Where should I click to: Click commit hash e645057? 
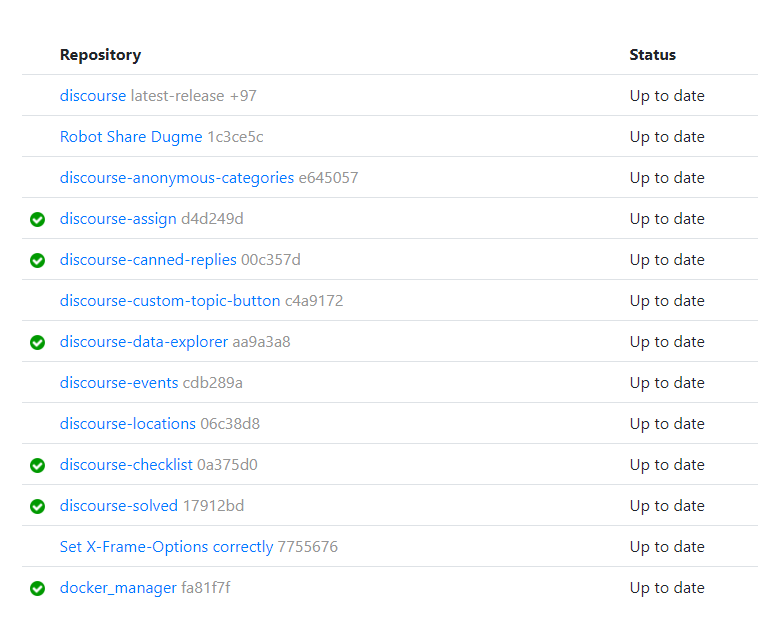point(328,178)
